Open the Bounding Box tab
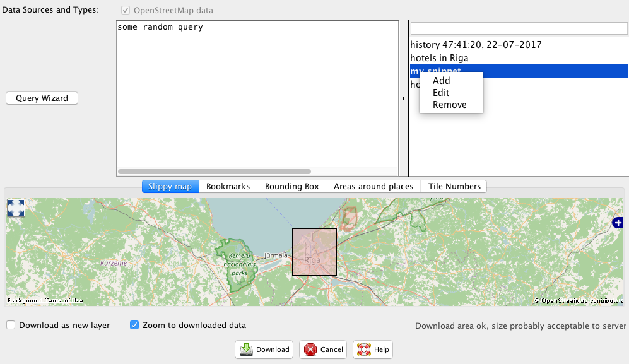629x364 pixels. pos(291,186)
